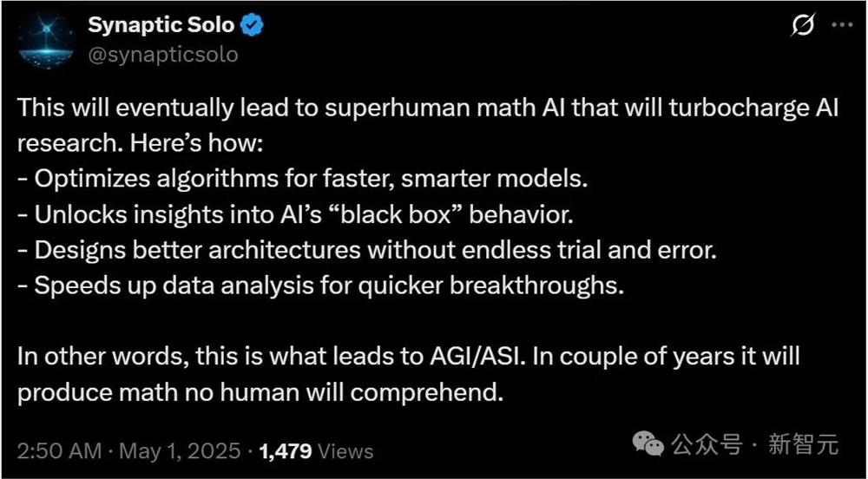Click the blue verified badge

coord(253,25)
